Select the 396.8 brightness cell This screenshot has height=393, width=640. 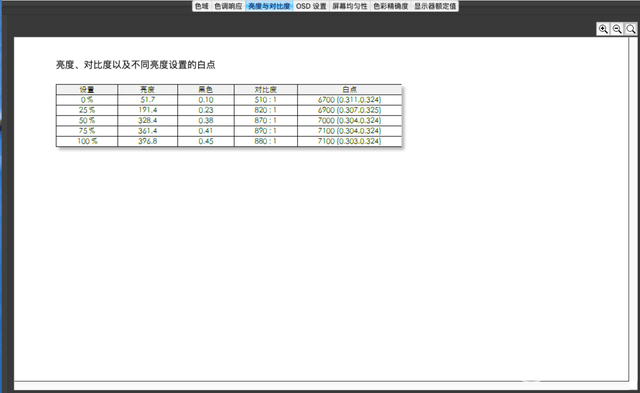pyautogui.click(x=147, y=141)
